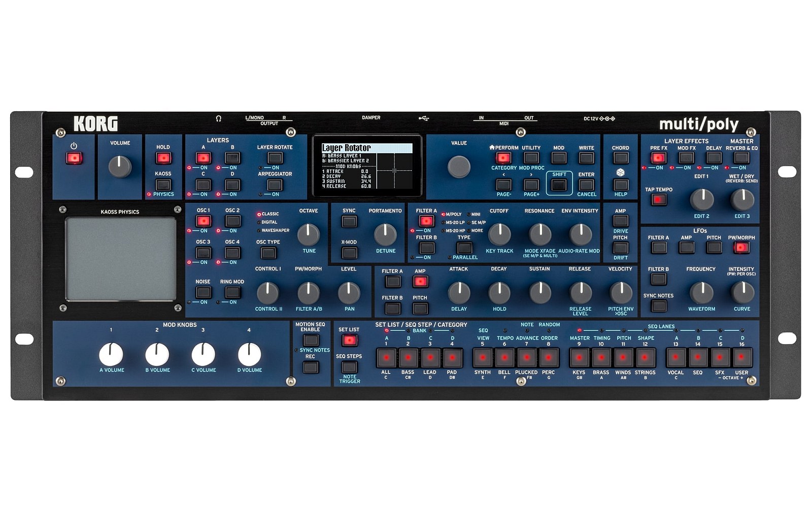Viewport: 812px width, 511px height.
Task: Click the ENTER button
Action: pyautogui.click(x=586, y=185)
